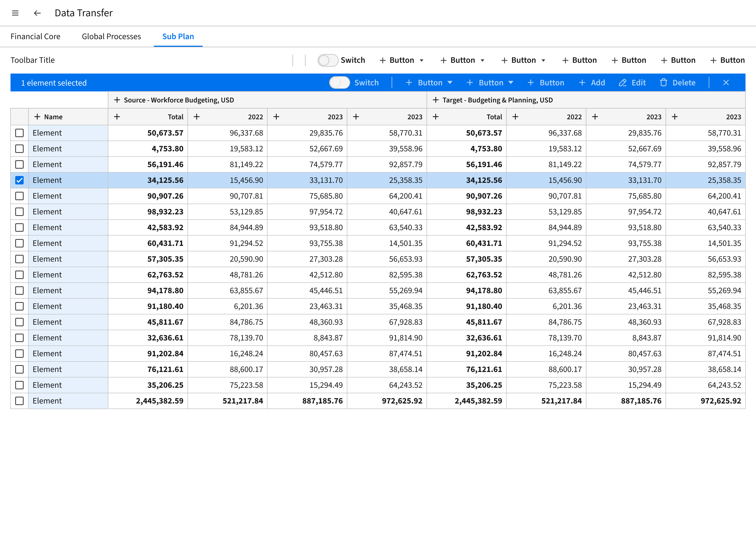The image size is (756, 538).
Task: Check the row with total 2,445,382.59
Action: click(x=19, y=401)
